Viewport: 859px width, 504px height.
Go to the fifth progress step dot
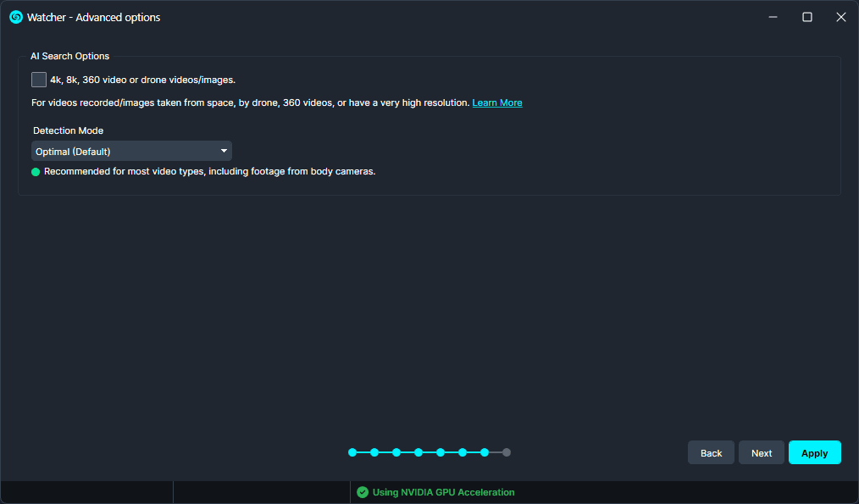[x=441, y=452]
